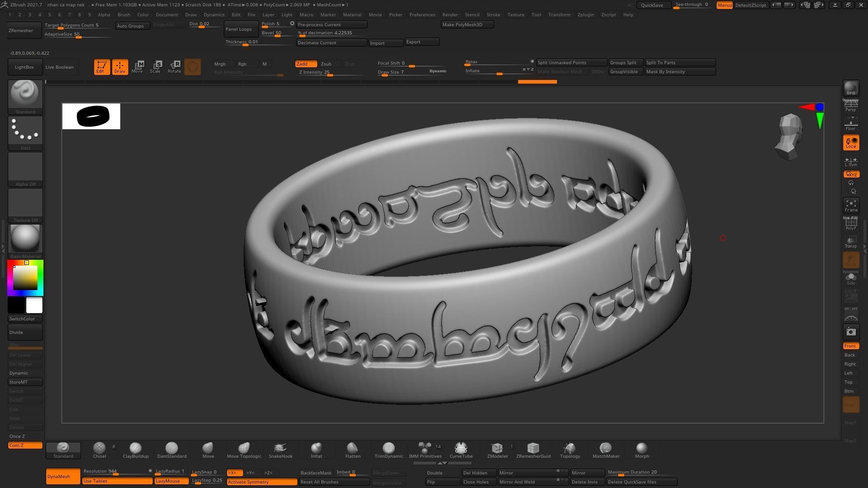Toggle Zadd sculpt mode
Viewport: 868px width, 488px height.
pos(306,64)
